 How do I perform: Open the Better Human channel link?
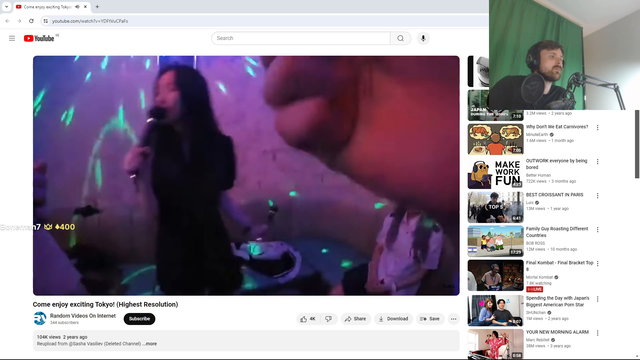point(538,175)
